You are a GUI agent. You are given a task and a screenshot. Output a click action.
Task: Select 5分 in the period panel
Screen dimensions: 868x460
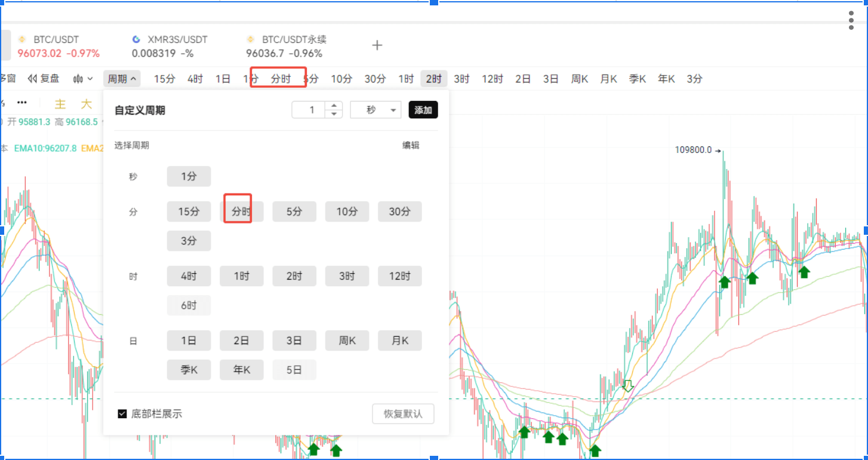pos(294,211)
